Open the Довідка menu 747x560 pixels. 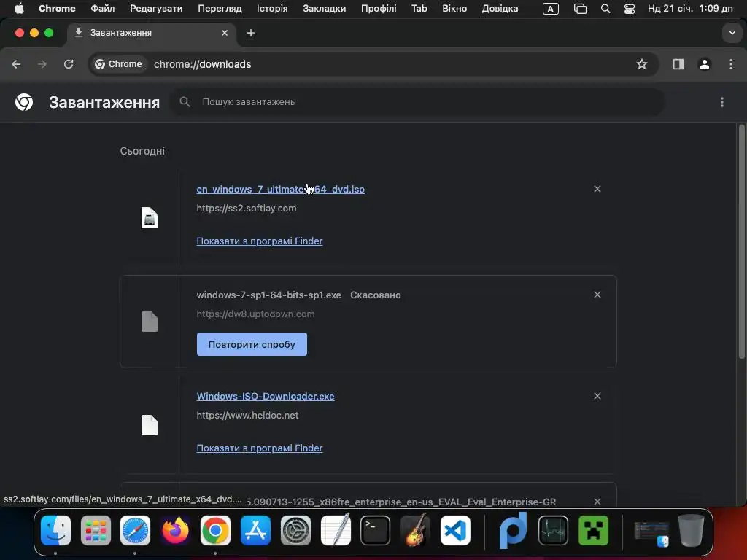(500, 9)
